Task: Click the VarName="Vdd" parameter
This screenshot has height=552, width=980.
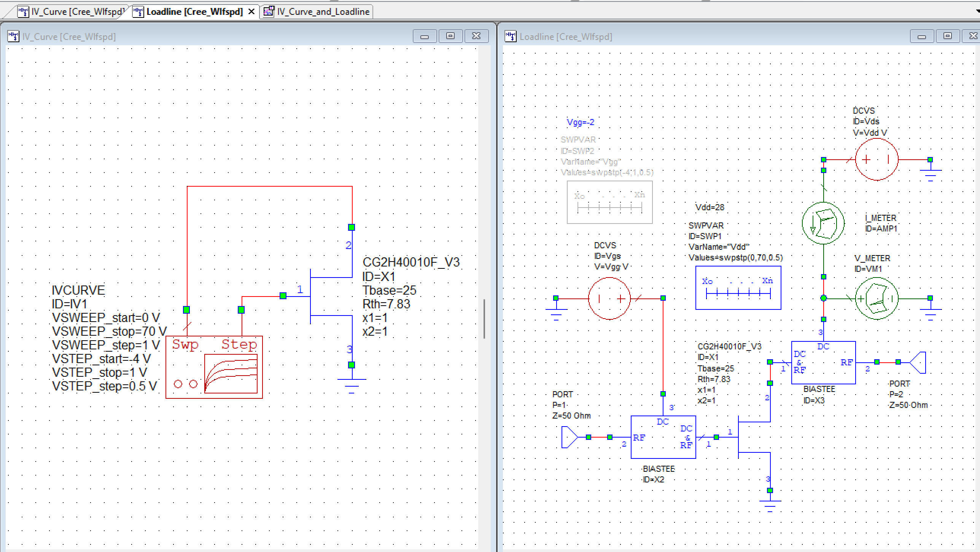Action: (719, 247)
